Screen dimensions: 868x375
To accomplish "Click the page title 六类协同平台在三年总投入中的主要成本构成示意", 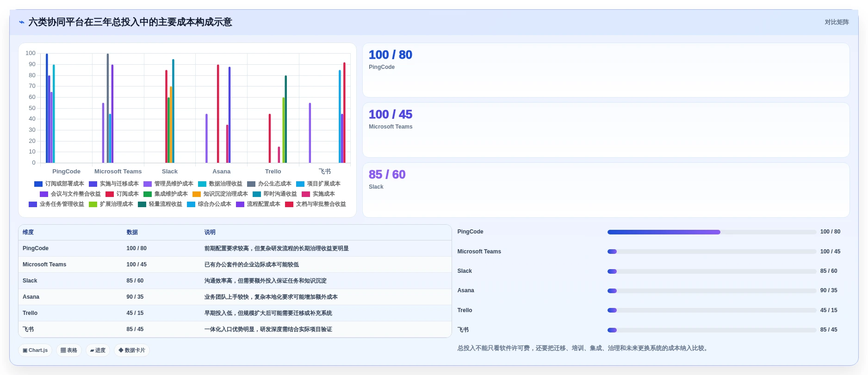I will (130, 22).
